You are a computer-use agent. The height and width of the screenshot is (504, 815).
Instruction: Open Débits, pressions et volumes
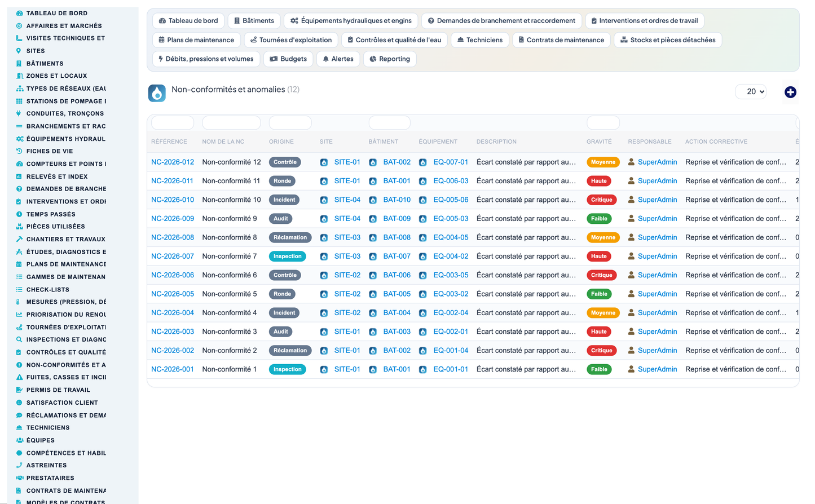(206, 59)
